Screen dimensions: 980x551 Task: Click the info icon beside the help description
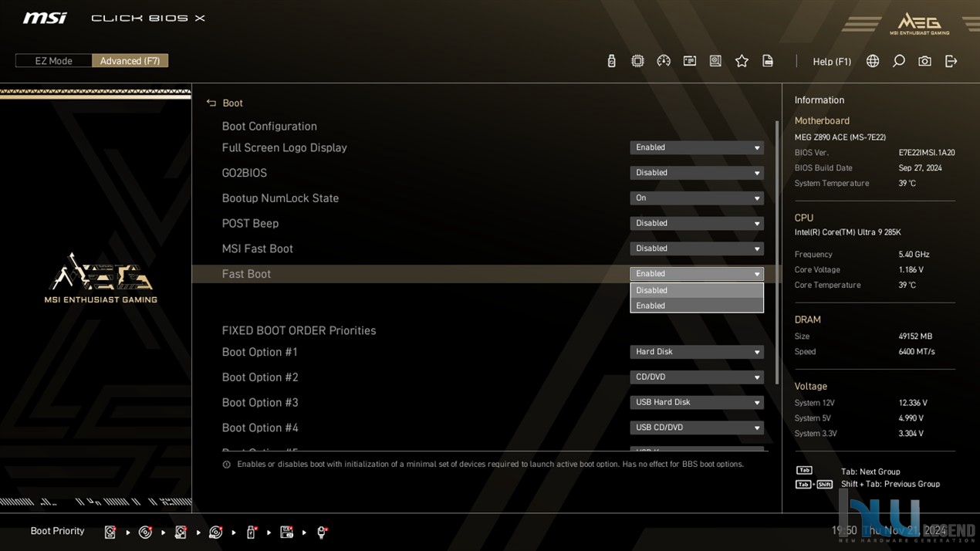226,465
